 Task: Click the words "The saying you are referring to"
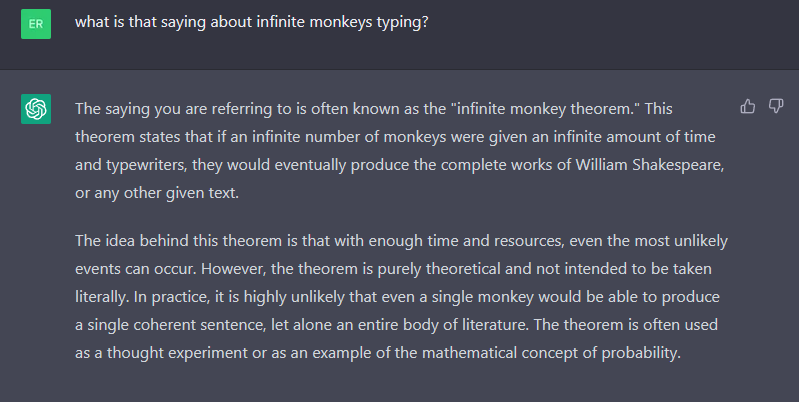coord(180,107)
